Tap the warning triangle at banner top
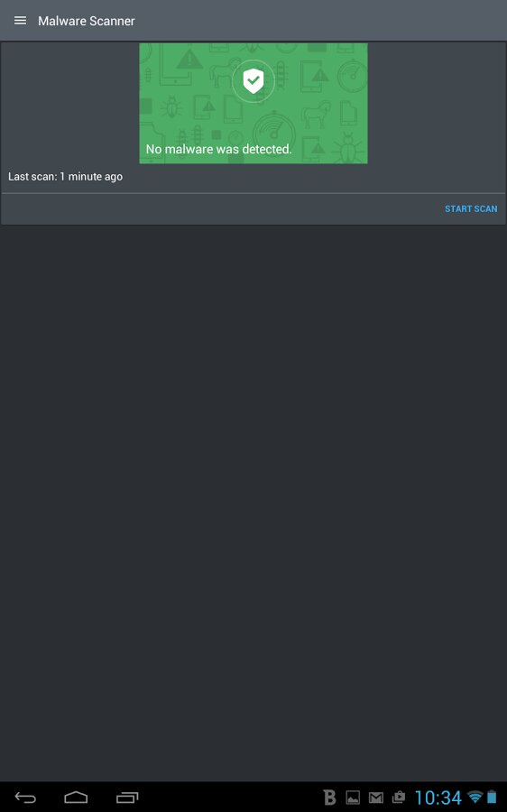507x812 pixels. click(189, 60)
